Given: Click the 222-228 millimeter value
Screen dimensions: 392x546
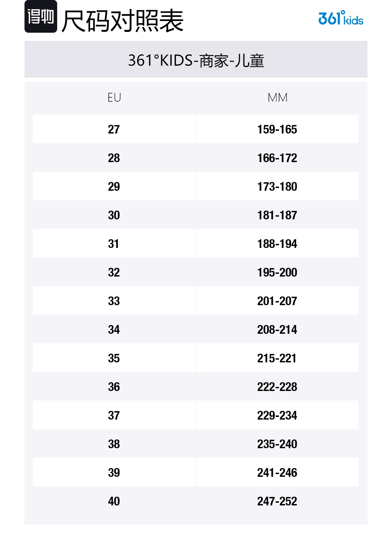Looking at the screenshot, I should pos(277,387).
